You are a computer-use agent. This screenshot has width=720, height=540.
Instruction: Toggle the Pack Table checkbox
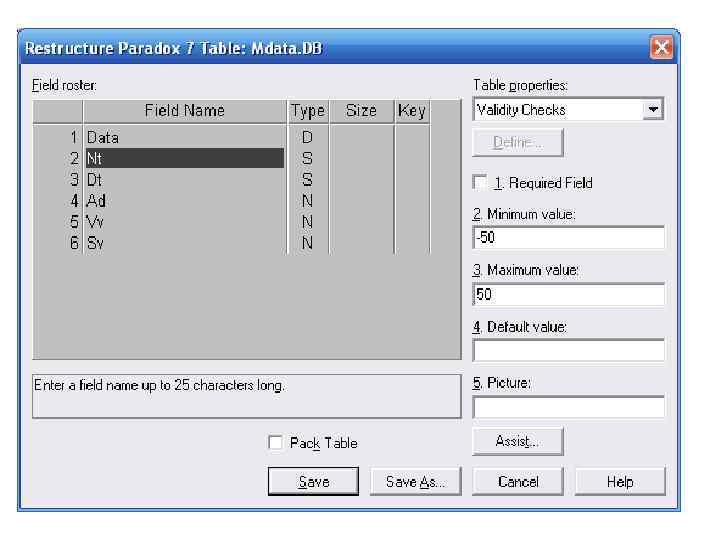[x=275, y=443]
